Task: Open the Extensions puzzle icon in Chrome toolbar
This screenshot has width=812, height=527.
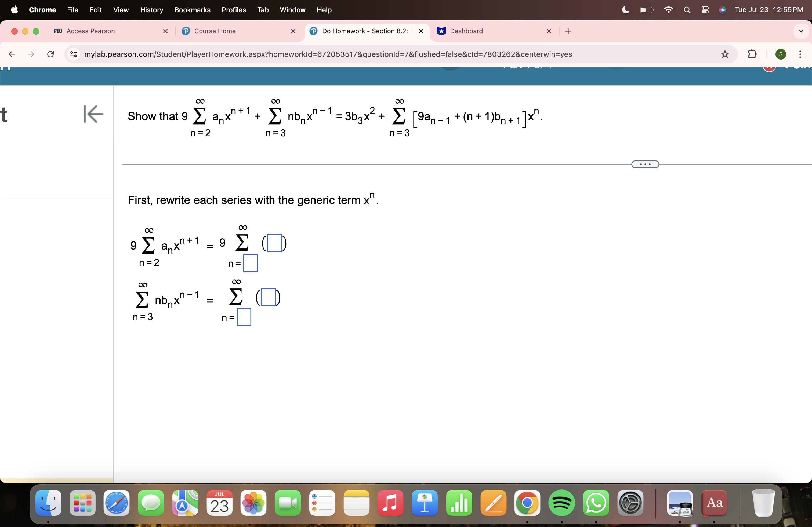Action: [x=752, y=54]
